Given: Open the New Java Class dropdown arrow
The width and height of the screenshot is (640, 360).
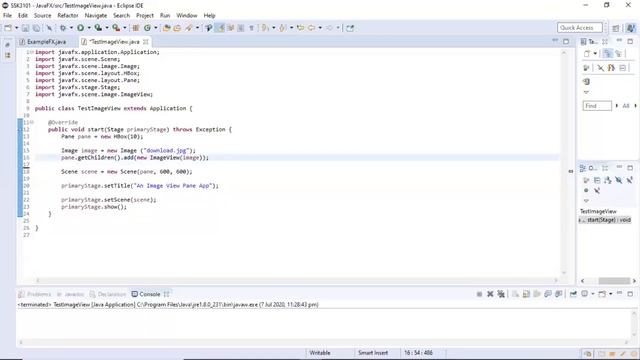Looking at the screenshot, I should click(x=156, y=28).
